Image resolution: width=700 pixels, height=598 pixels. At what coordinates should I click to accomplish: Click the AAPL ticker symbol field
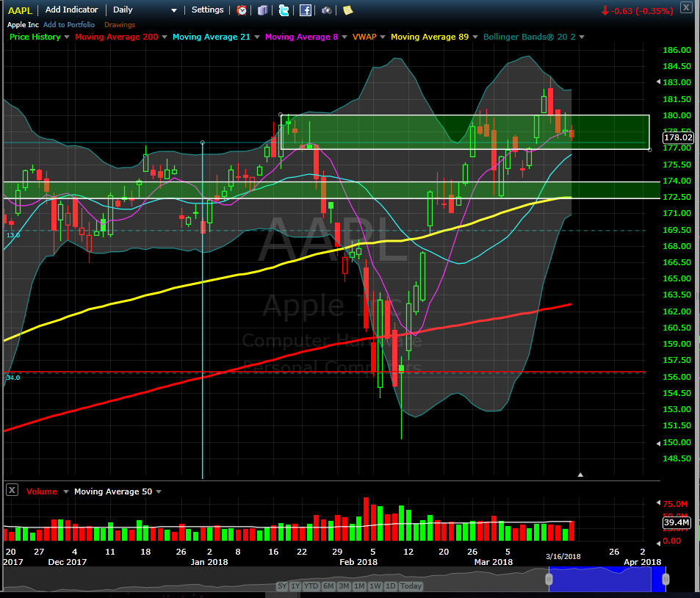coord(20,10)
